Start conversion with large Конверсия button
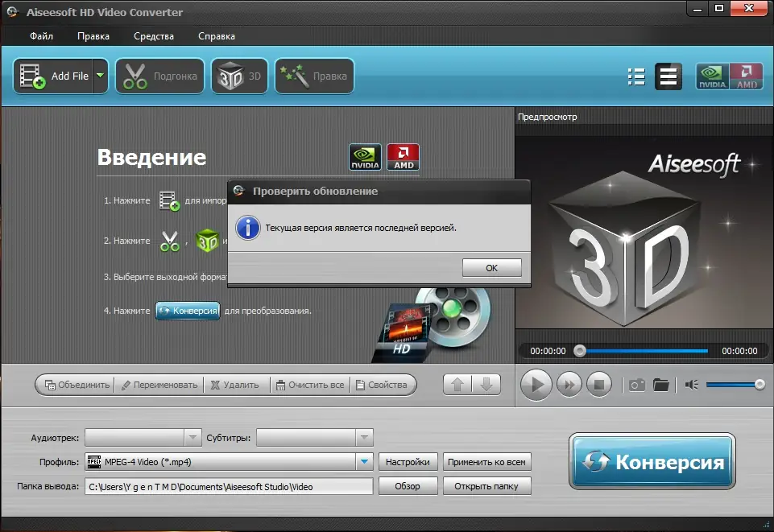The width and height of the screenshot is (774, 532). point(652,461)
